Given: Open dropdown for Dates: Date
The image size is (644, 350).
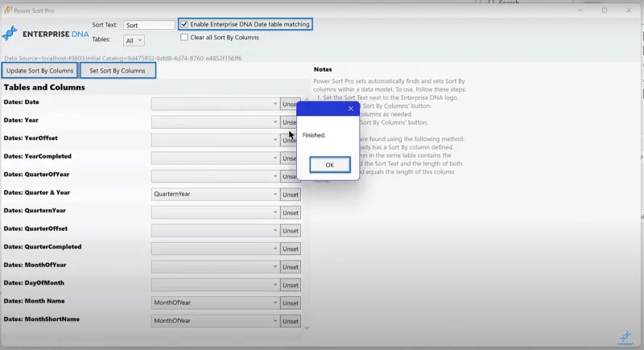Looking at the screenshot, I should click(215, 104).
